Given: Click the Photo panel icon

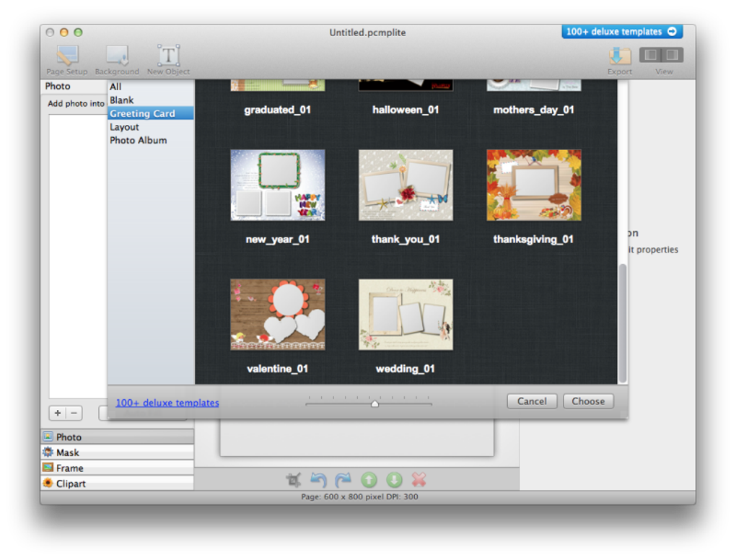Looking at the screenshot, I should click(x=48, y=437).
